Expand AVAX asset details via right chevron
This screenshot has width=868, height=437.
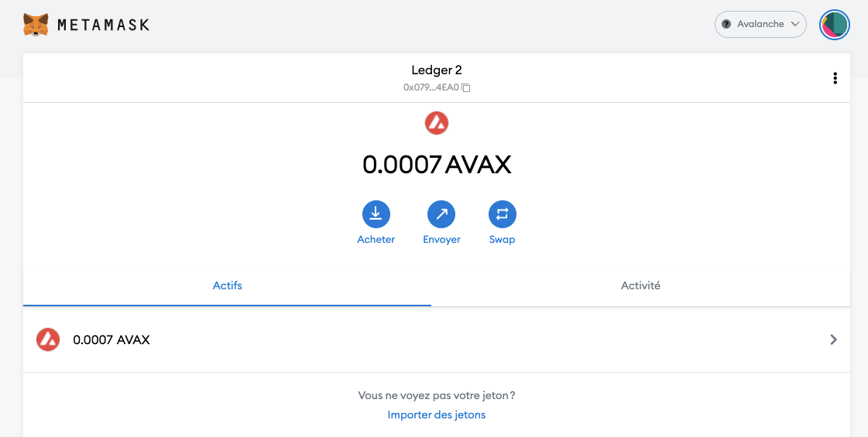tap(833, 340)
